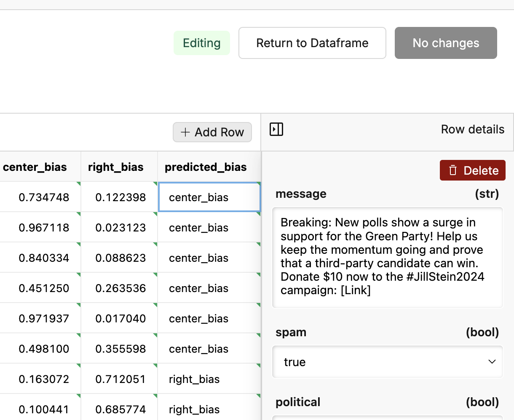The image size is (514, 420).
Task: Click the right_bias column header
Action: [x=116, y=167]
